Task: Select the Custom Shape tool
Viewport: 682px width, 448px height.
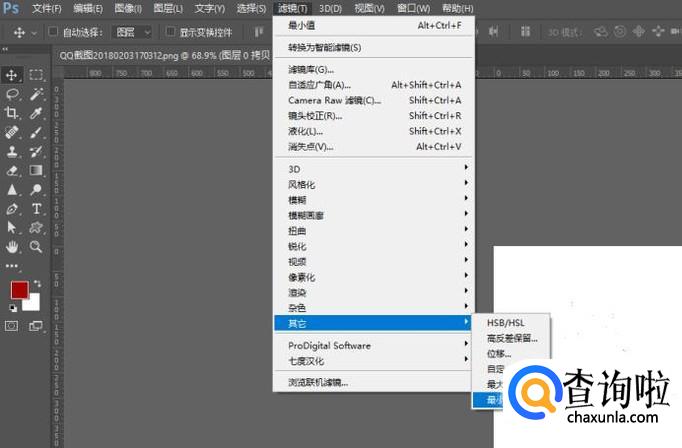Action: [x=36, y=227]
